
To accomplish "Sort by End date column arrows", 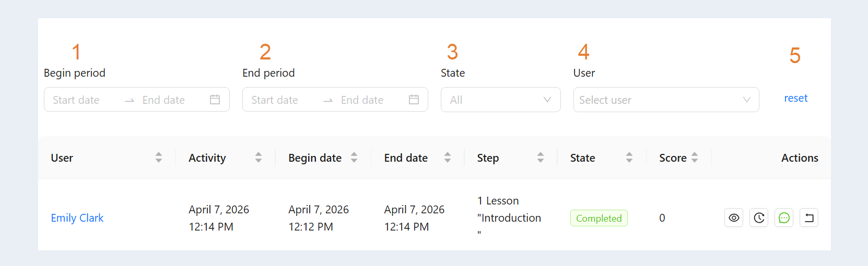I will coord(448,158).
